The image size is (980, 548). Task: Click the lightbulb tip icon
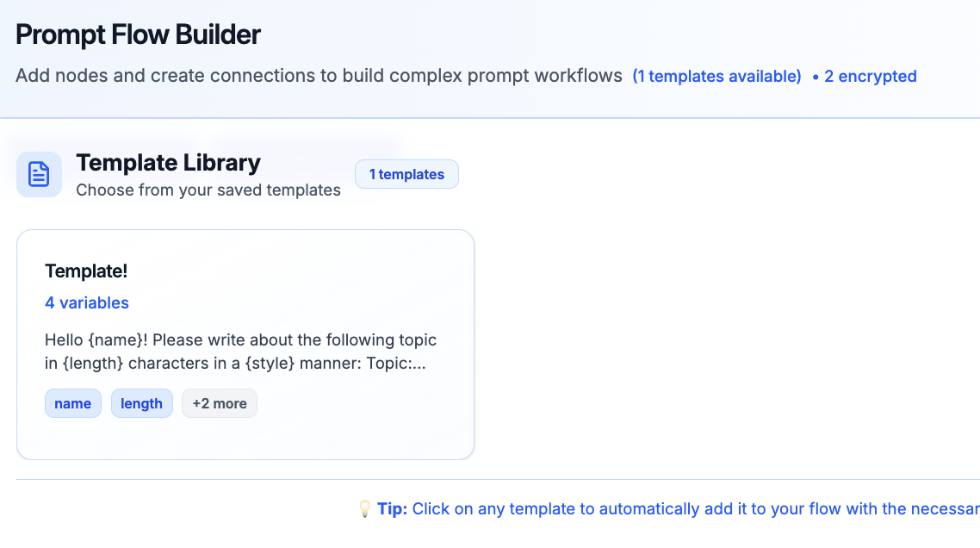(364, 509)
